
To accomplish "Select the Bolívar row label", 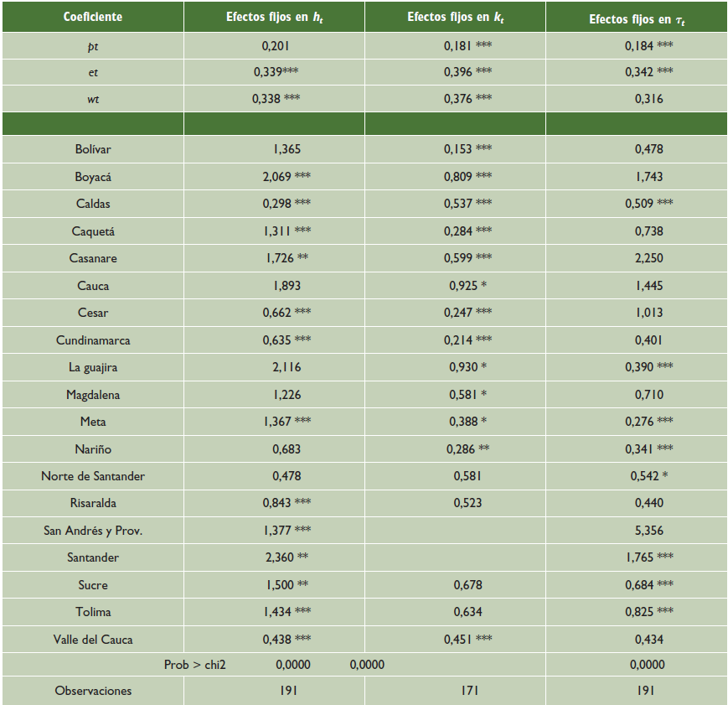I will [92, 149].
